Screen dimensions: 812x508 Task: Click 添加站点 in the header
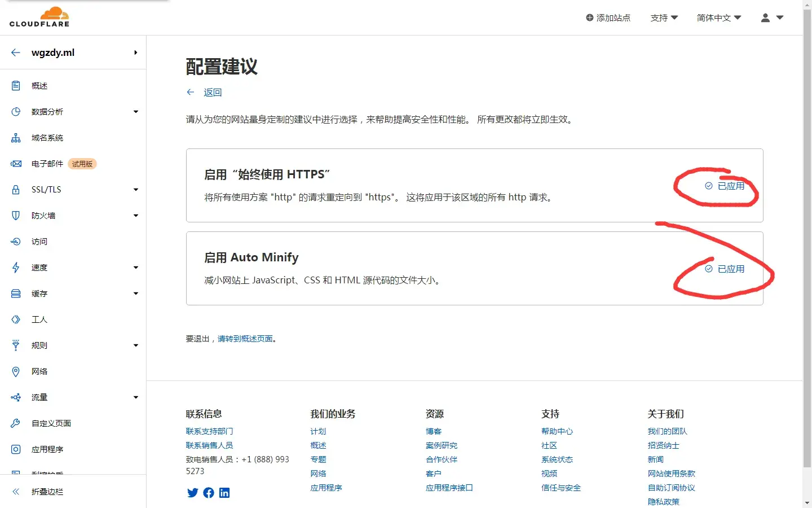(x=608, y=17)
